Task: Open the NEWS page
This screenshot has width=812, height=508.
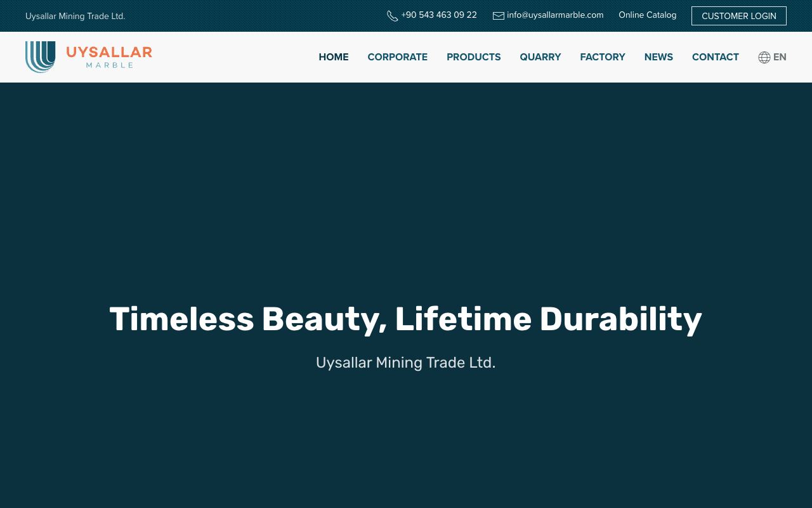Action: coord(658,57)
